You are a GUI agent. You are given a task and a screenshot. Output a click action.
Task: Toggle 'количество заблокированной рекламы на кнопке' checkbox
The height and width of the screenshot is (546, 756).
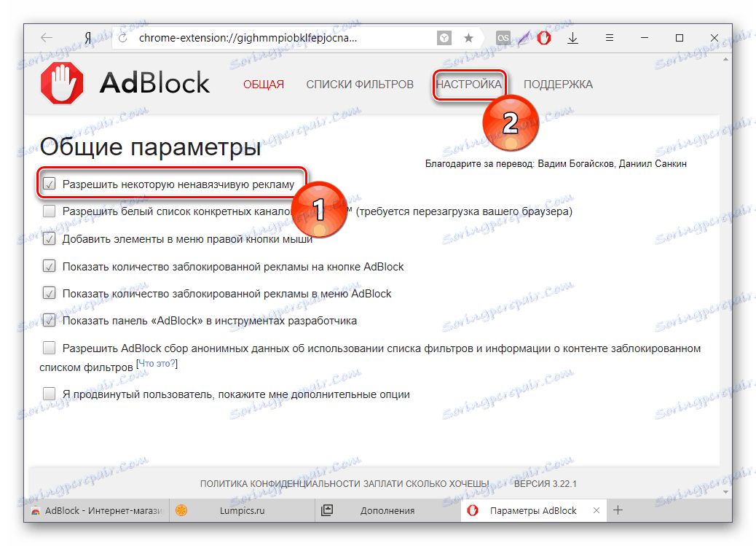click(x=50, y=266)
